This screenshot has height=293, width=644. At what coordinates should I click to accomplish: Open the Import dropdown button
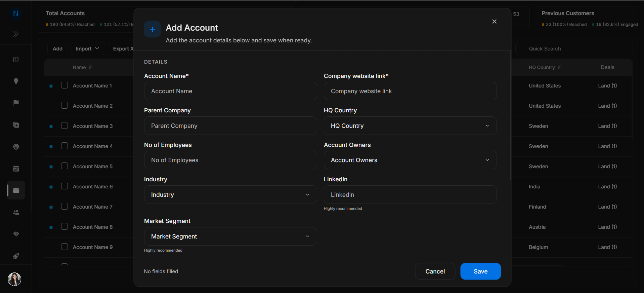pyautogui.click(x=87, y=49)
